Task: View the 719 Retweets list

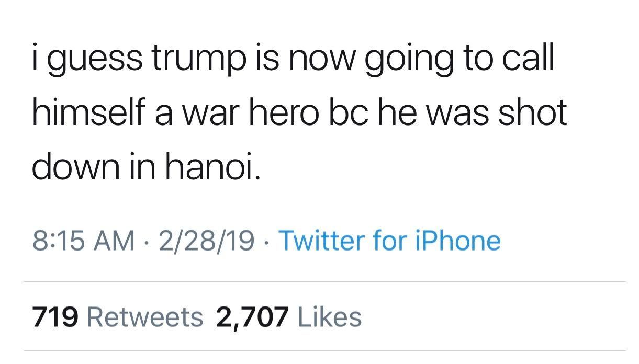Action: coord(118,317)
